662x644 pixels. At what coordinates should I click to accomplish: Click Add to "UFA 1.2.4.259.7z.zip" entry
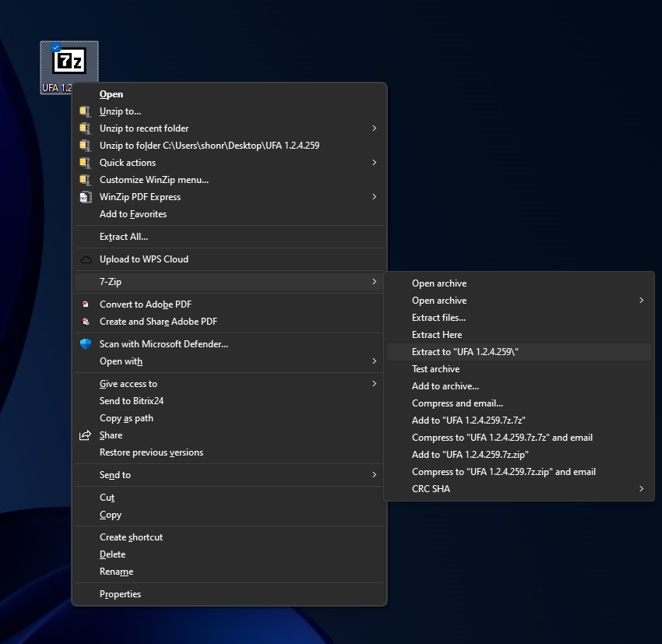tap(470, 455)
